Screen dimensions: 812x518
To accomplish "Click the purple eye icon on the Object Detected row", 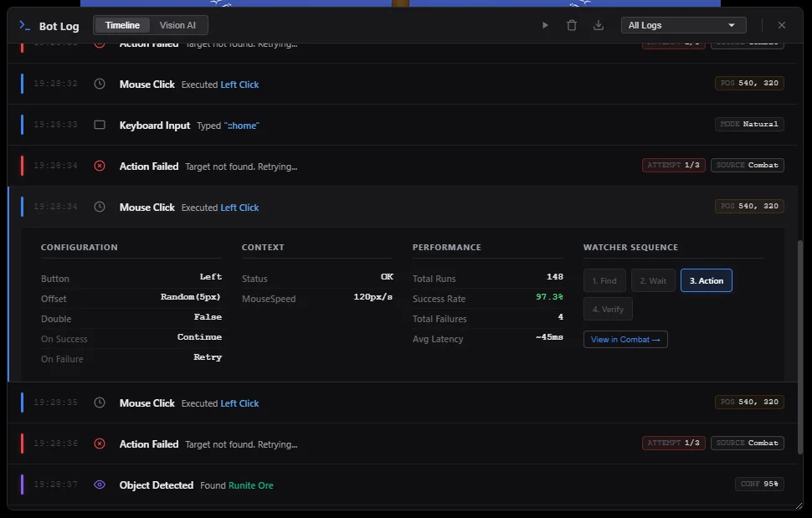I will pyautogui.click(x=100, y=485).
